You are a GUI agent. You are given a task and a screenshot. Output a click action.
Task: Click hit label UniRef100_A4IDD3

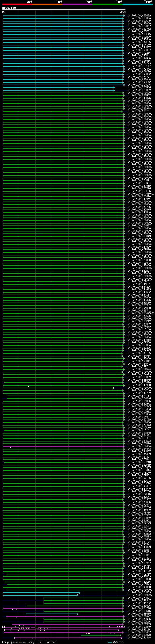[139, 577]
